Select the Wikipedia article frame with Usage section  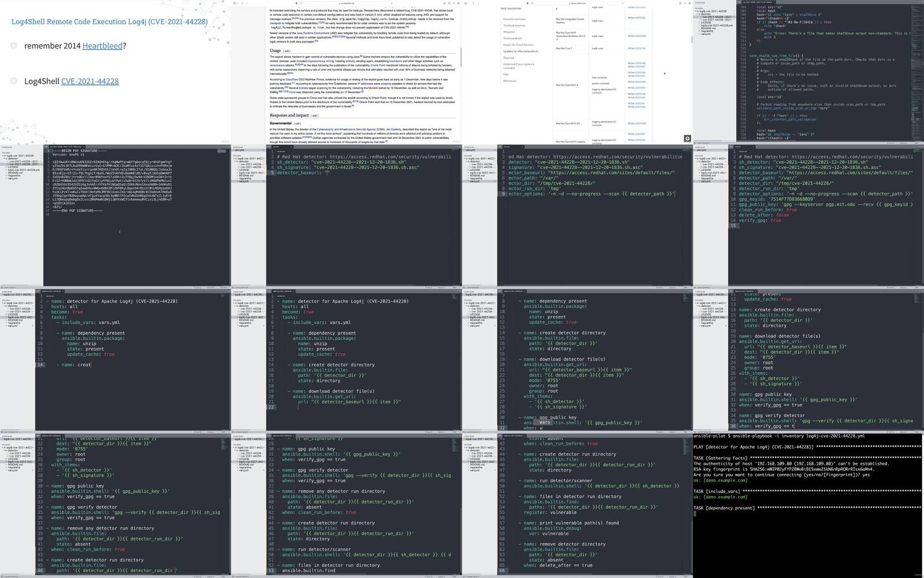point(346,72)
